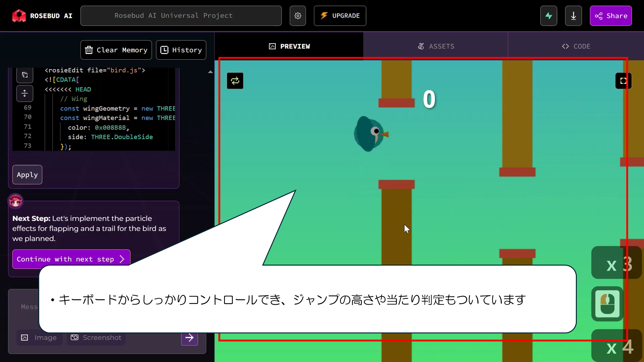Expand the code block vertically
This screenshot has width=644, height=362.
pos(25,93)
